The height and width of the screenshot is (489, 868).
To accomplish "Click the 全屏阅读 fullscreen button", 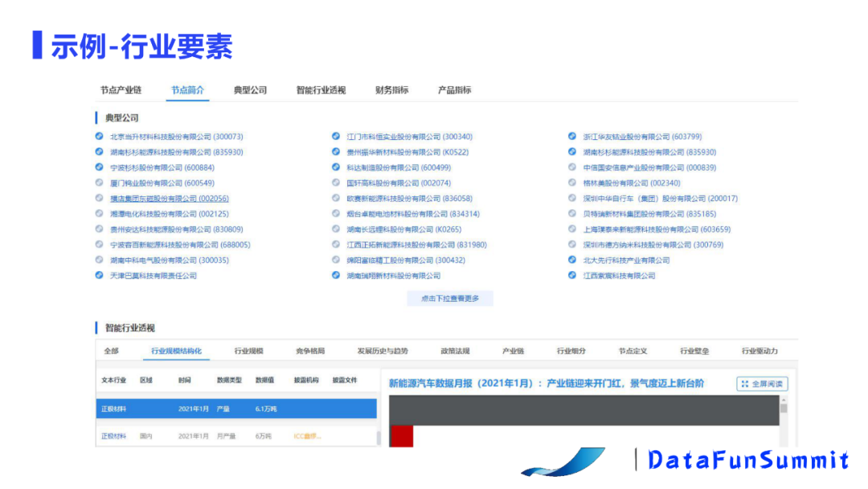I will (x=762, y=384).
